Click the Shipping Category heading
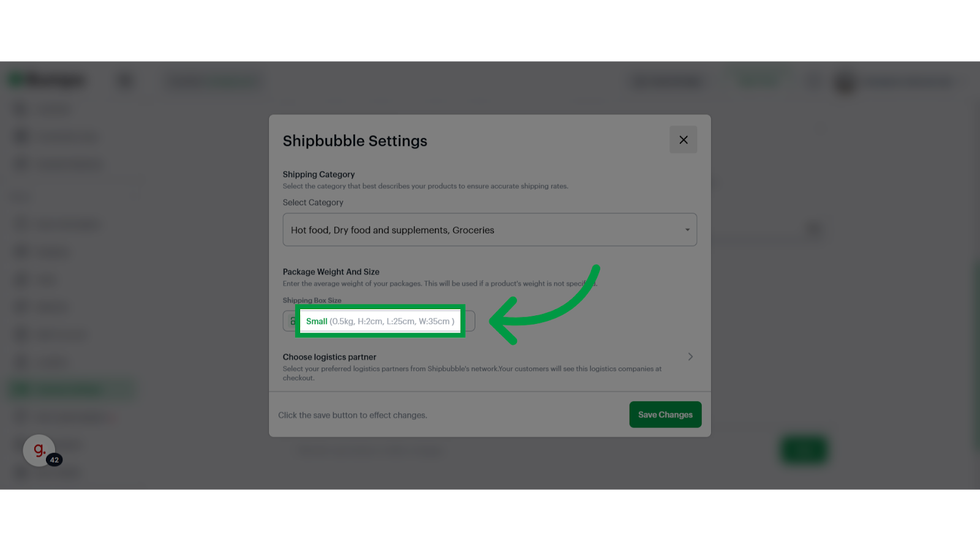The image size is (980, 551). pyautogui.click(x=318, y=174)
